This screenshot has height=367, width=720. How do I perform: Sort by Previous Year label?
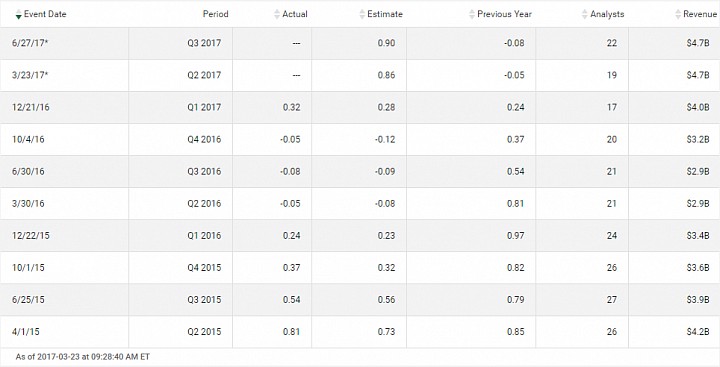[504, 14]
